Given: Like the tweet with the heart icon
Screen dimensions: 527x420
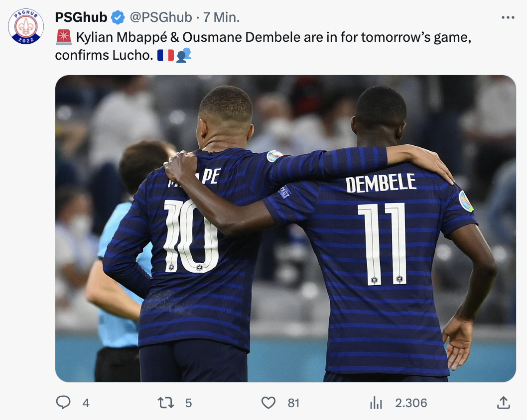Looking at the screenshot, I should pos(268,403).
